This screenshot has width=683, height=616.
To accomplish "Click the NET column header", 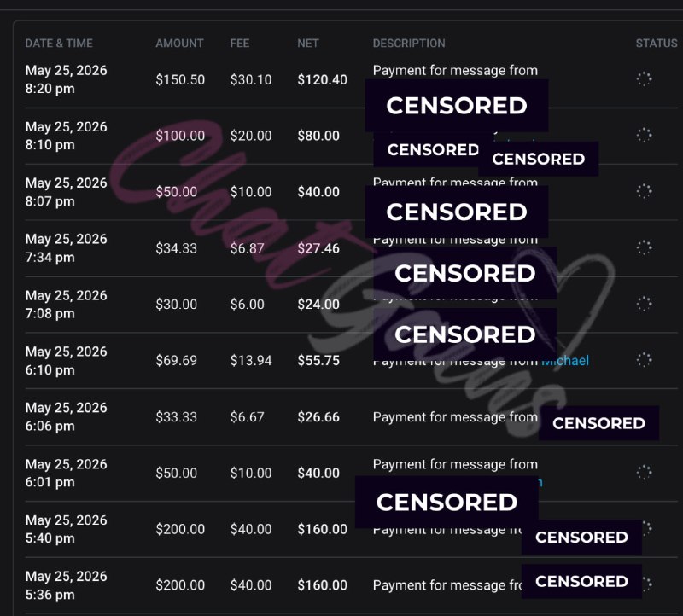I will (x=308, y=44).
